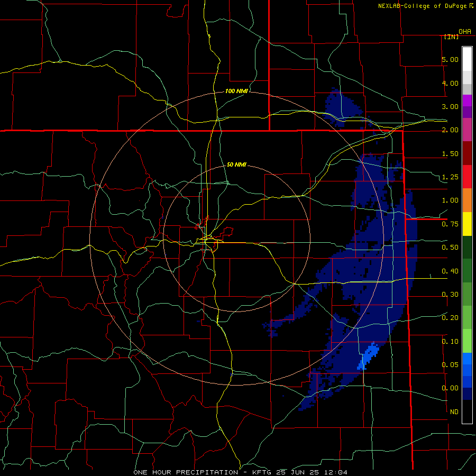
Task: Click the 12:04 timestamp
Action: point(335,472)
